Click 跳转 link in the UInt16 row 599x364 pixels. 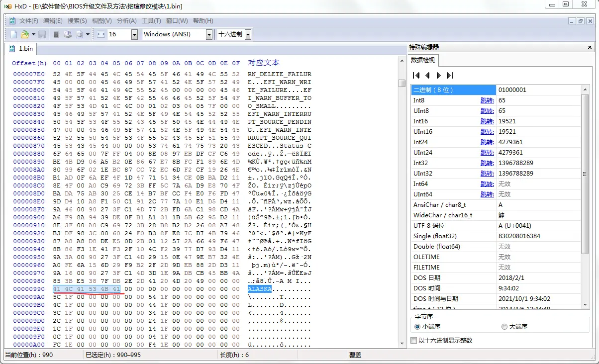[x=487, y=132]
